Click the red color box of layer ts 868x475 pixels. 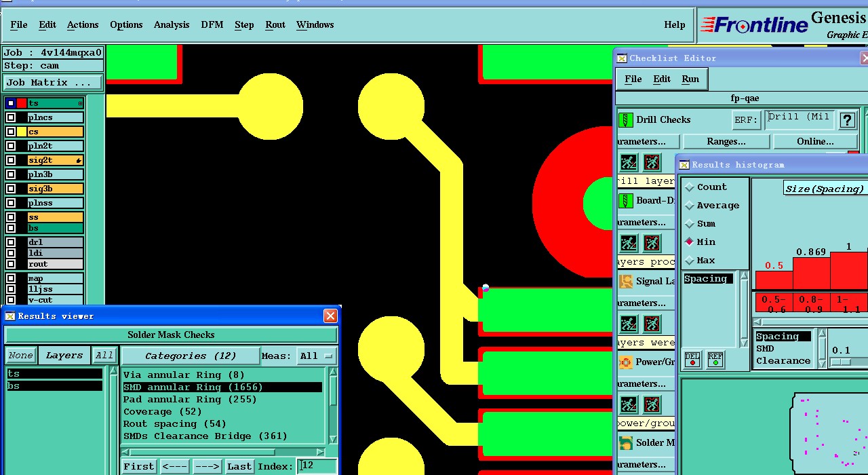(22, 103)
